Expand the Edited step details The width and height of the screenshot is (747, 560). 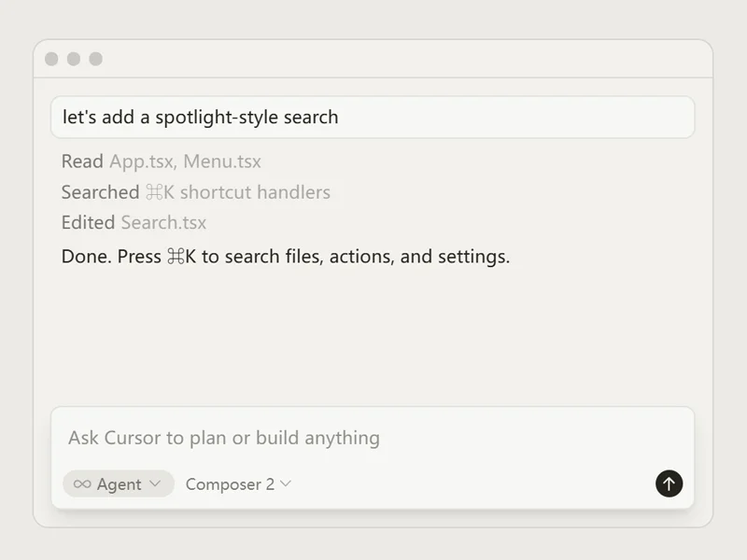(x=88, y=223)
